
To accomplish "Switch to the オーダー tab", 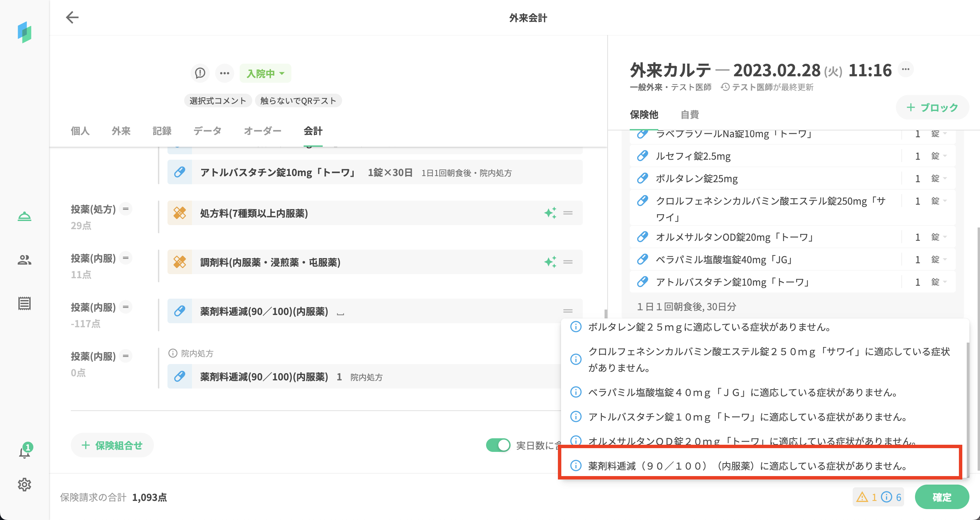I will (262, 131).
